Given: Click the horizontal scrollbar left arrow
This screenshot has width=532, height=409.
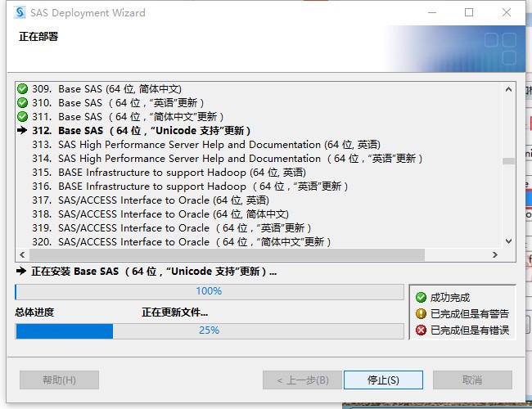Looking at the screenshot, I should click(x=22, y=254).
